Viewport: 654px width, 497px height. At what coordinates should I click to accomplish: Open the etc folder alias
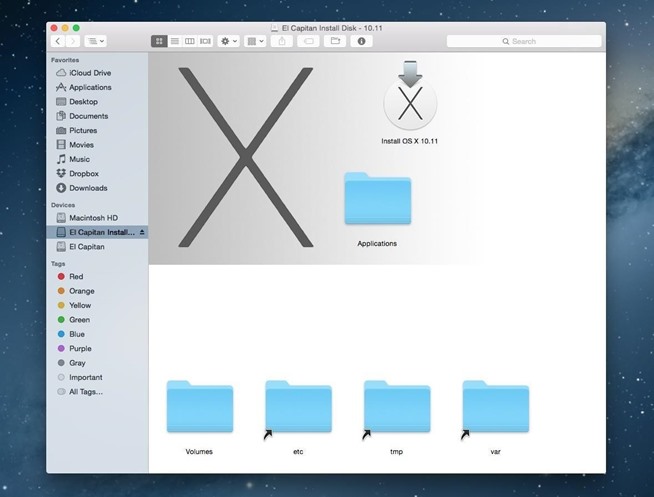pyautogui.click(x=298, y=407)
